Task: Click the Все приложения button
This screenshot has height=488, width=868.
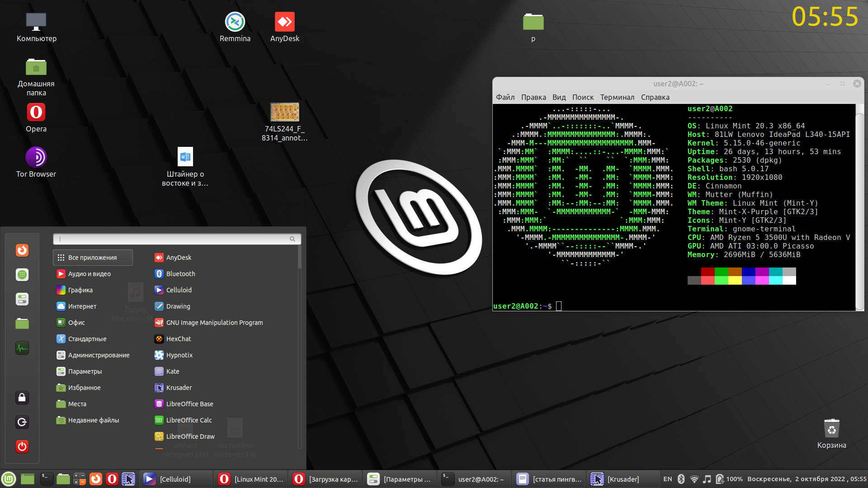Action: [x=92, y=258]
